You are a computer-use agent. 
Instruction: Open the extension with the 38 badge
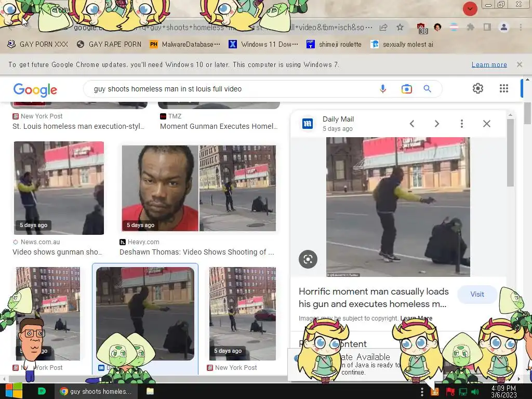click(422, 28)
